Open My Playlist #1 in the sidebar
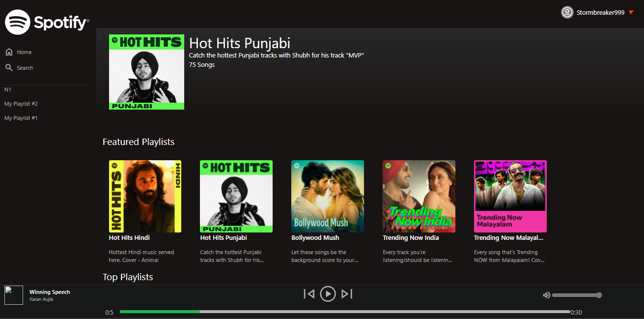644x319 pixels. click(x=21, y=118)
